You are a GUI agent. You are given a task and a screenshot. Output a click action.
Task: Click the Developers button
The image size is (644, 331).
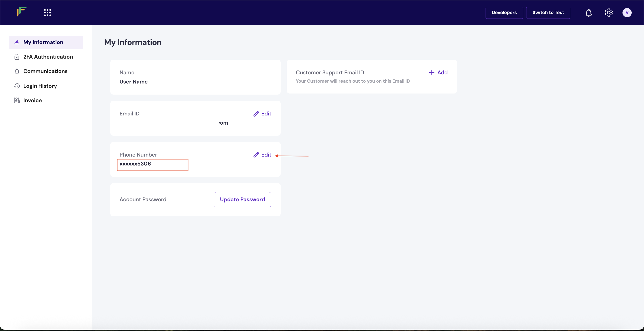click(504, 13)
